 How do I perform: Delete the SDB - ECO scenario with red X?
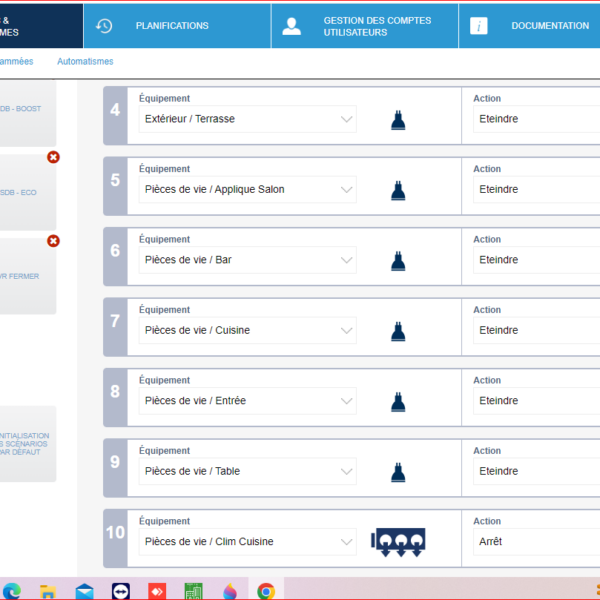tap(54, 157)
